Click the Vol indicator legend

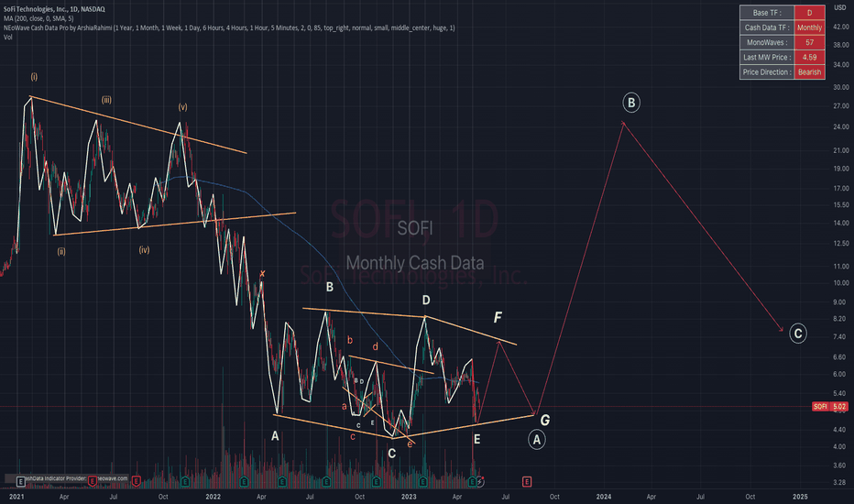point(7,37)
